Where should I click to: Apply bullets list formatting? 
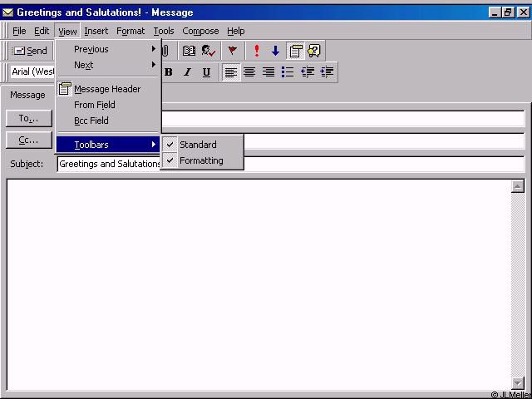[x=288, y=72]
